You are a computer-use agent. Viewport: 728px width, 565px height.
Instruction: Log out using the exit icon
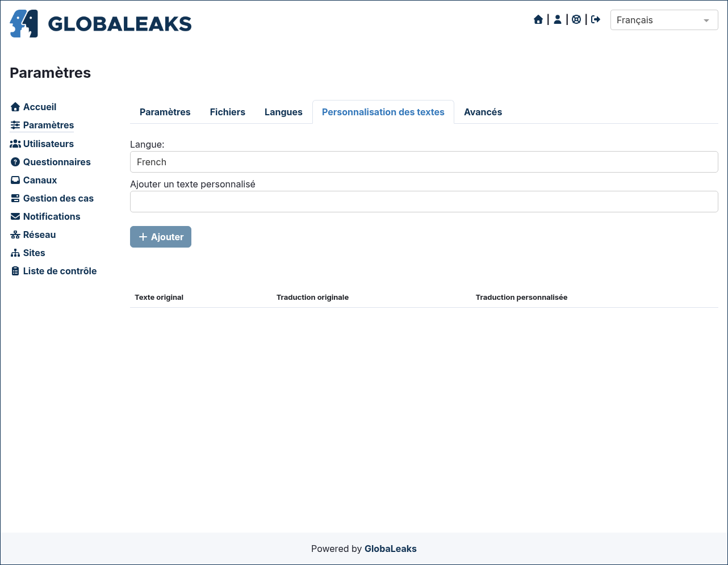596,20
